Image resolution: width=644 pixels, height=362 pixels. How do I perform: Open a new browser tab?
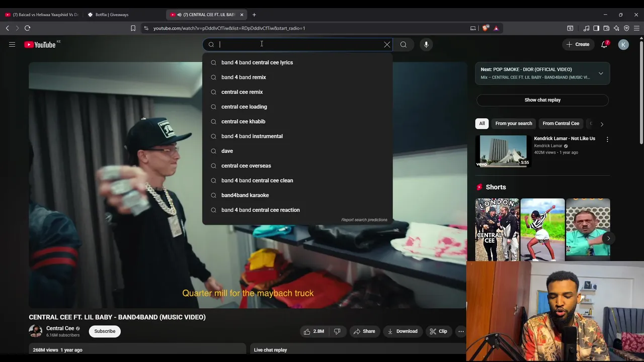[254, 15]
